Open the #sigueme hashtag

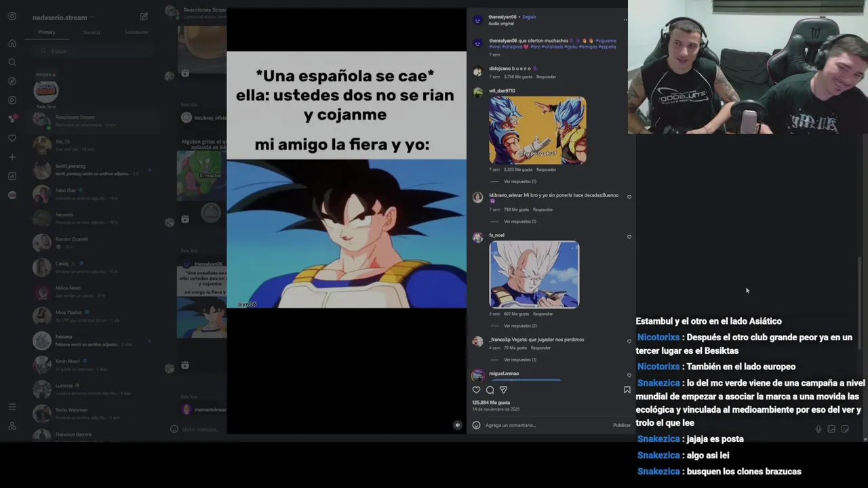[x=606, y=41]
